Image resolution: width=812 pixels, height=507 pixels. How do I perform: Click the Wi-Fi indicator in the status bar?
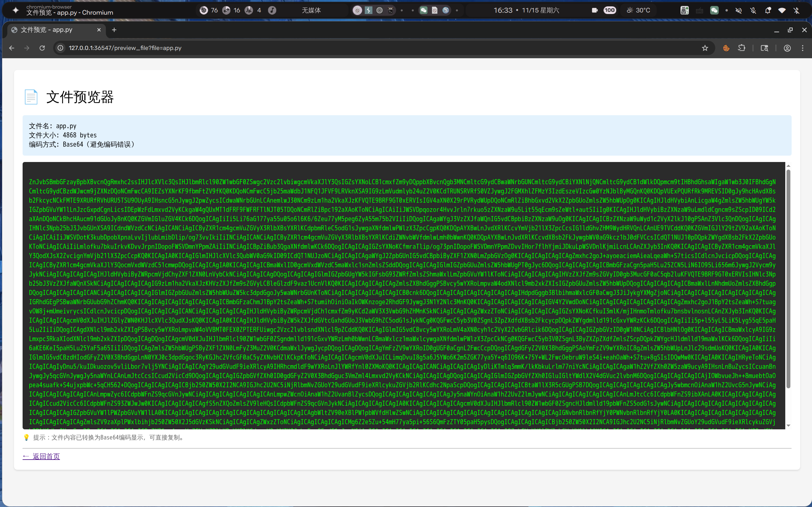(x=782, y=11)
